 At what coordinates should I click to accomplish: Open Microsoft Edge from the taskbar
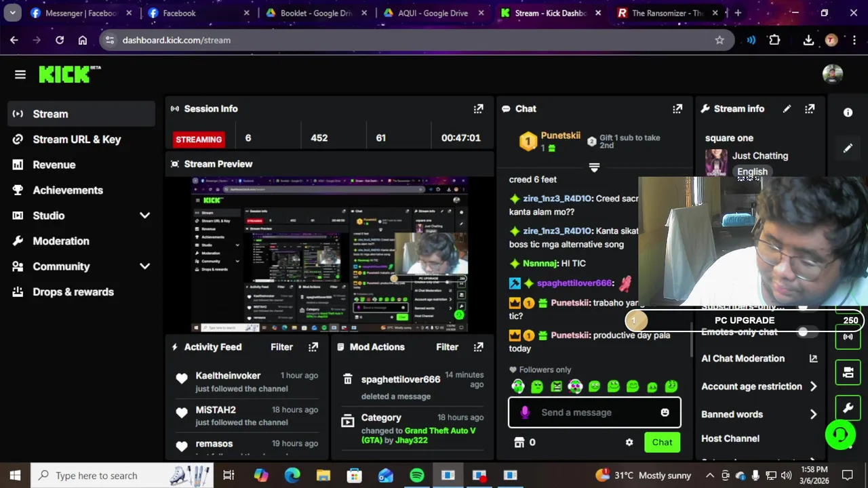292,475
